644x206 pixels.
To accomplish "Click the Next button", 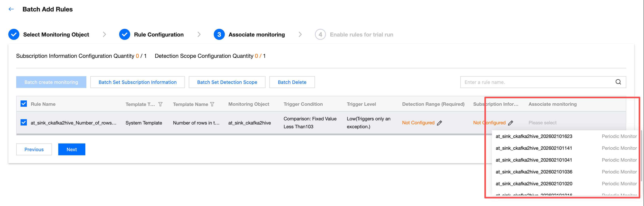I will point(72,149).
